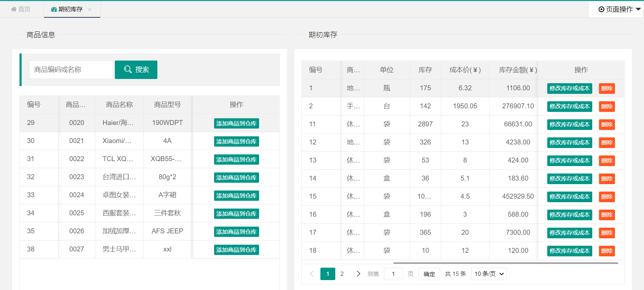Screen dimensions: 644x290
Task: Add product 0022 TCL to warehouse
Action: [236, 159]
